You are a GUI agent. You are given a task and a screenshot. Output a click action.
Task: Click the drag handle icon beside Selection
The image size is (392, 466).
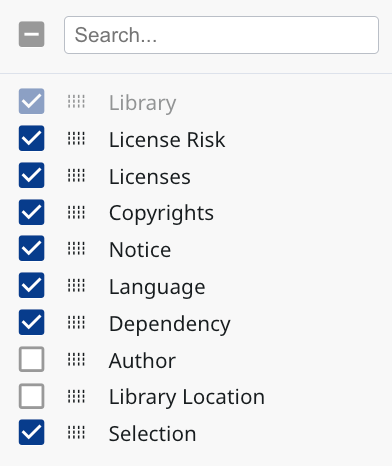click(76, 432)
